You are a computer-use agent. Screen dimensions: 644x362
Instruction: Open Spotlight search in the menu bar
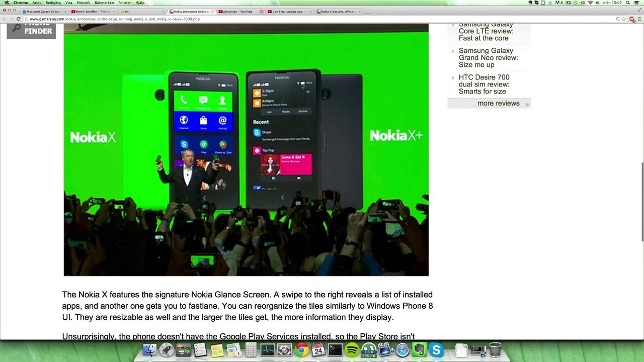[628, 3]
